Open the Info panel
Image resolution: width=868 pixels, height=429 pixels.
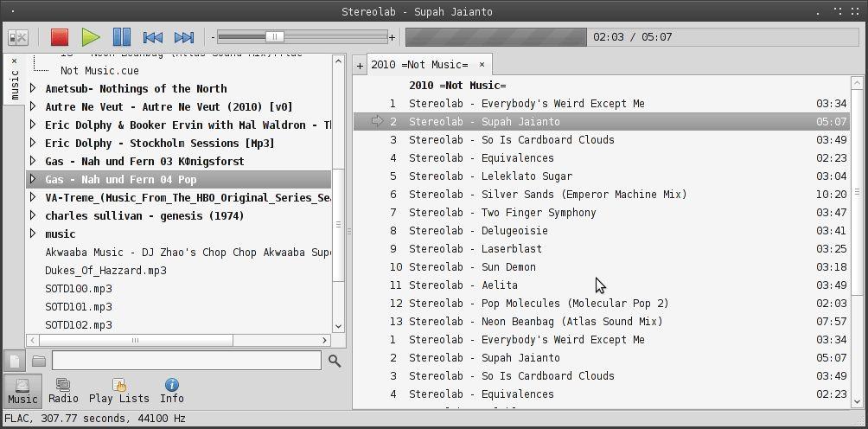point(171,391)
